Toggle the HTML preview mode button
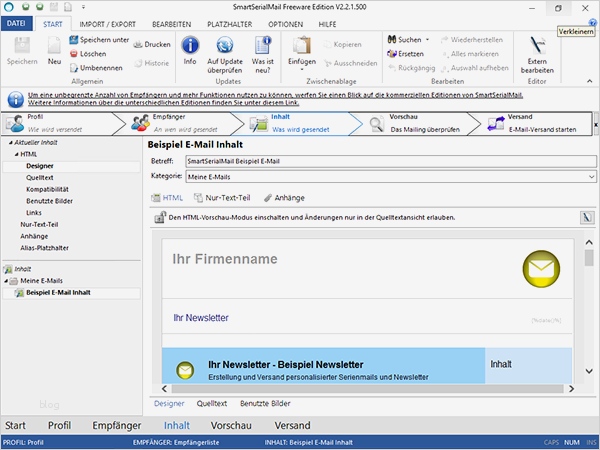Image resolution: width=600 pixels, height=450 pixels. pos(161,217)
